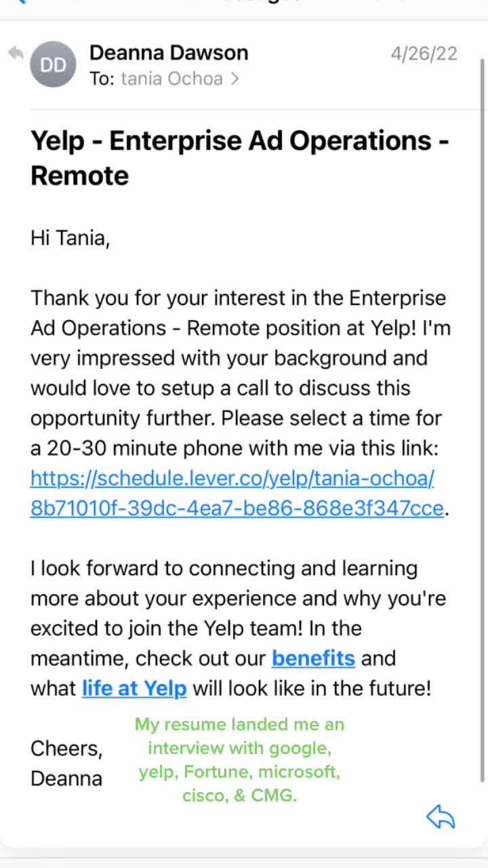Tap the To: label in the header

point(102,79)
